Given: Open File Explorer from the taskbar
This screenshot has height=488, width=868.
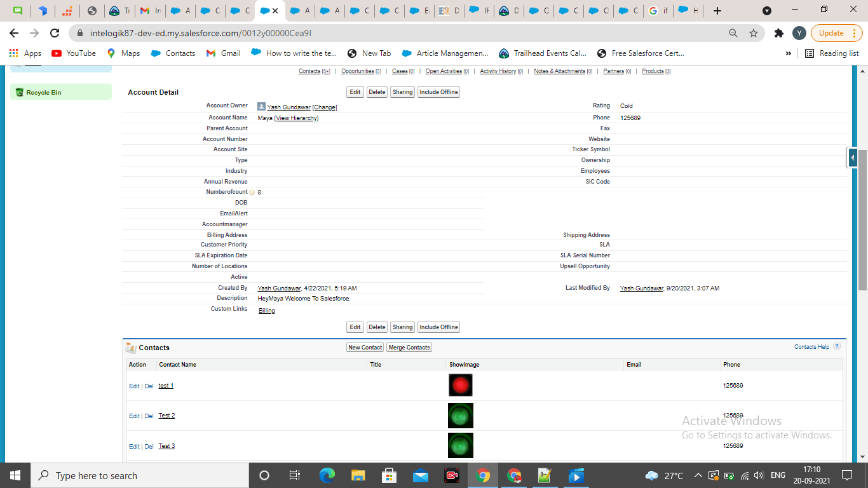Looking at the screenshot, I should 358,475.
